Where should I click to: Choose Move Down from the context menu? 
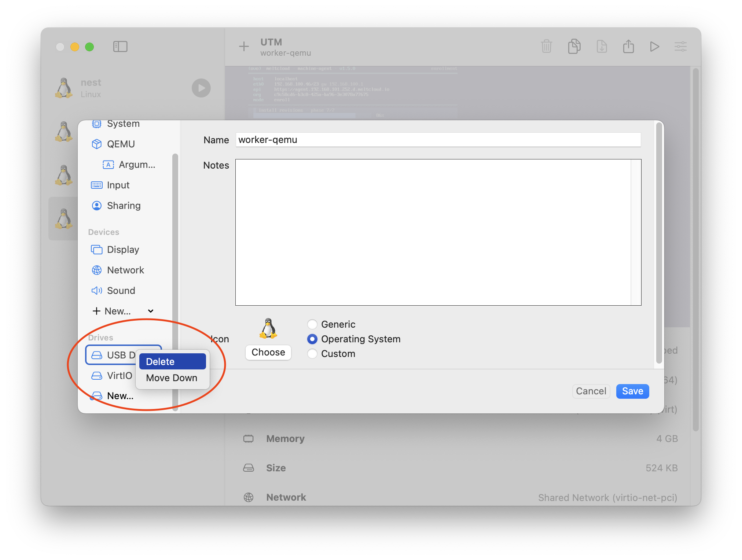click(x=172, y=378)
